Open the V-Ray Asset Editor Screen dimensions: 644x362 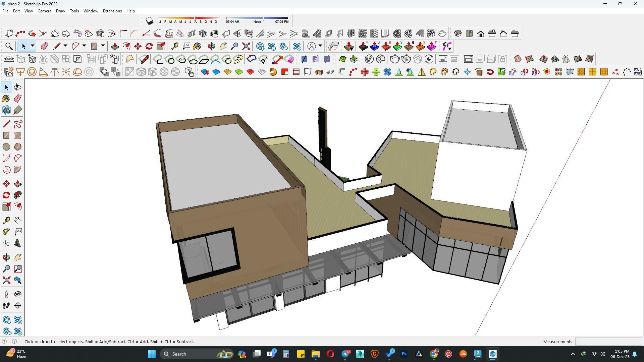tap(369, 59)
